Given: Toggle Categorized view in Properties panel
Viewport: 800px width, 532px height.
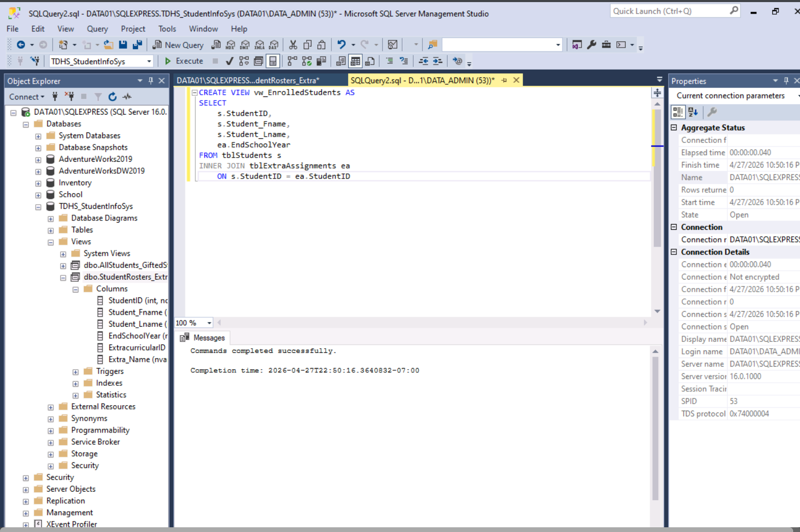Looking at the screenshot, I should tap(678, 112).
